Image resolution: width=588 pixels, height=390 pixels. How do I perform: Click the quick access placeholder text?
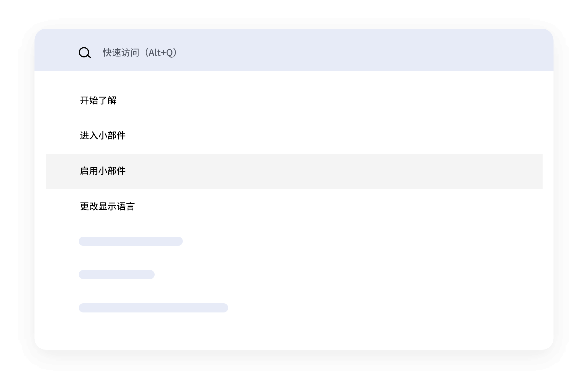140,53
